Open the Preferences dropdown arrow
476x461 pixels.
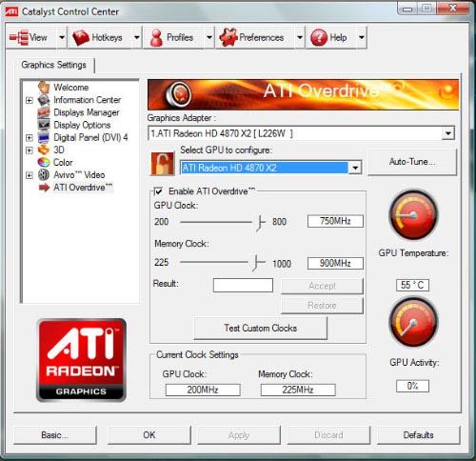point(300,37)
